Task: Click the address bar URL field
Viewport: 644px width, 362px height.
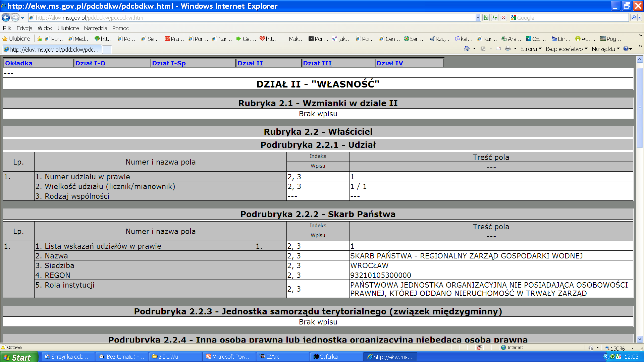Action: pyautogui.click(x=252, y=18)
